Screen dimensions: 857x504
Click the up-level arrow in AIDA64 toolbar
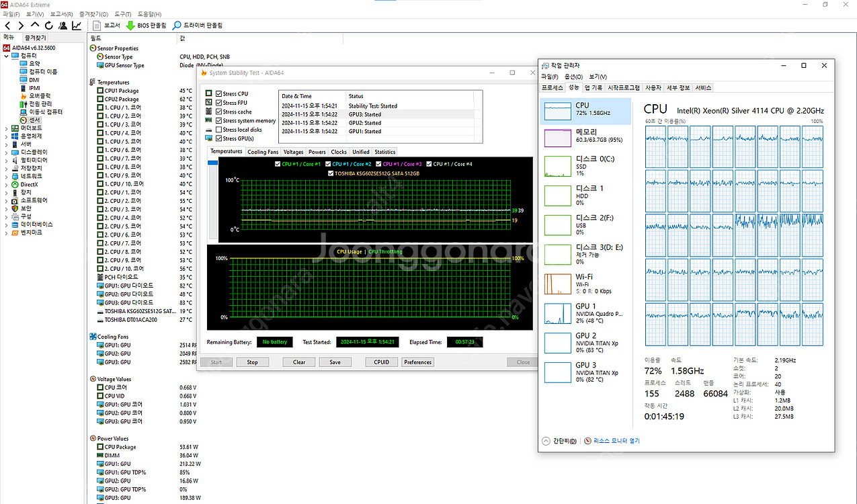point(35,26)
